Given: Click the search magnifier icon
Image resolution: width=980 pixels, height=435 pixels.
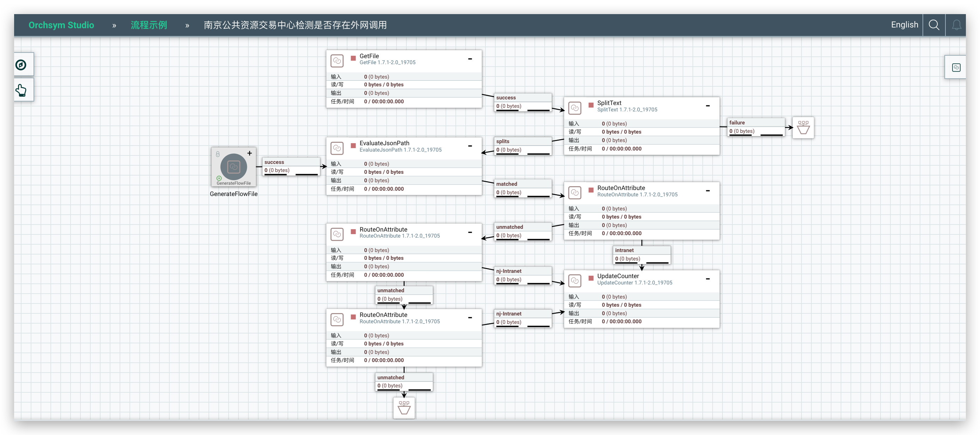Looking at the screenshot, I should click(x=933, y=25).
